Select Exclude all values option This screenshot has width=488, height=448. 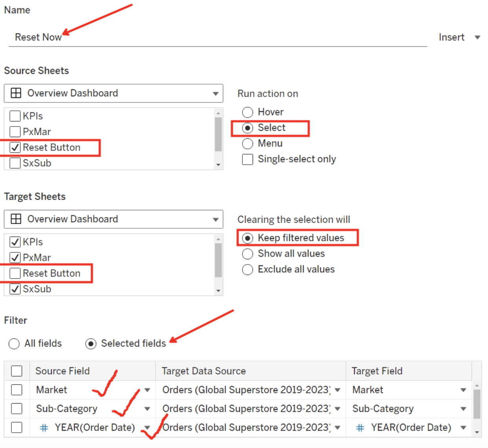(248, 269)
